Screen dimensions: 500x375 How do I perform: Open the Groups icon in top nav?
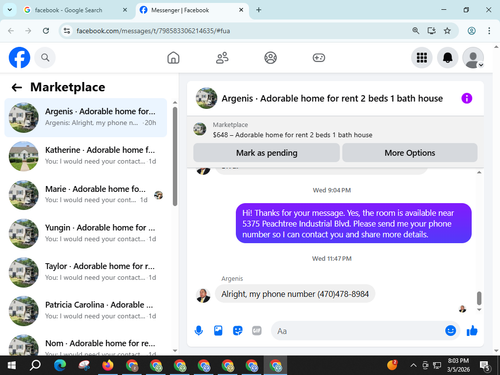tap(270, 58)
